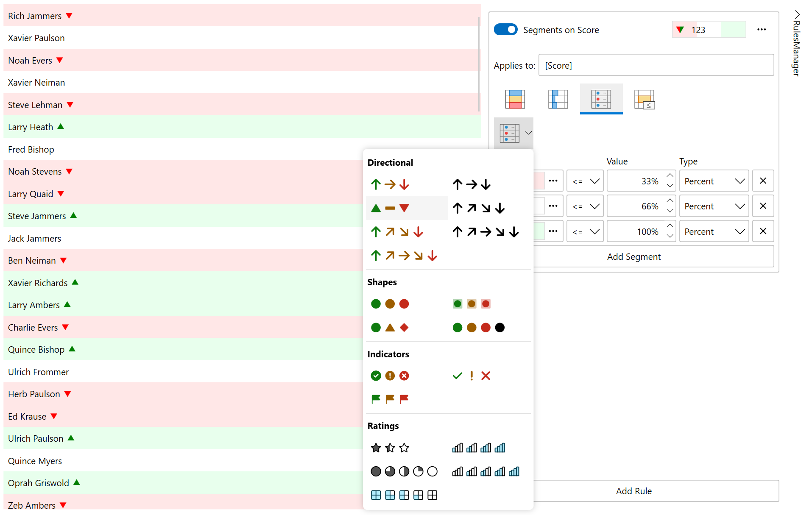Pick the five boxes rating icon set

404,496
